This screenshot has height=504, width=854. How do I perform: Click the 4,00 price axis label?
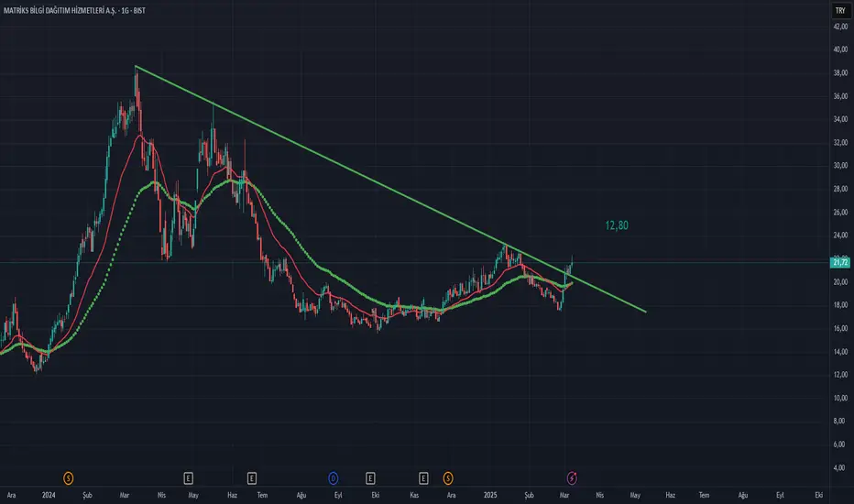841,467
